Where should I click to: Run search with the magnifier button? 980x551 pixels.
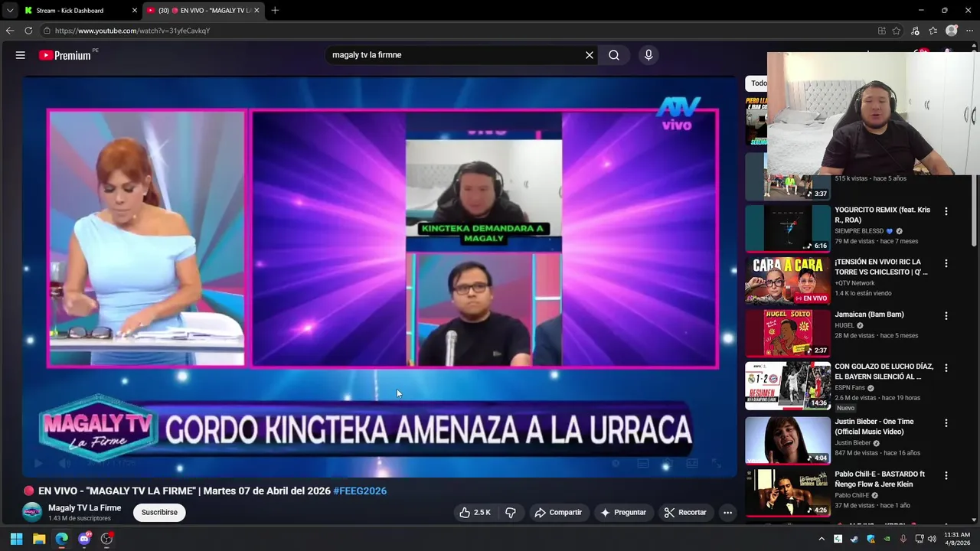click(614, 55)
